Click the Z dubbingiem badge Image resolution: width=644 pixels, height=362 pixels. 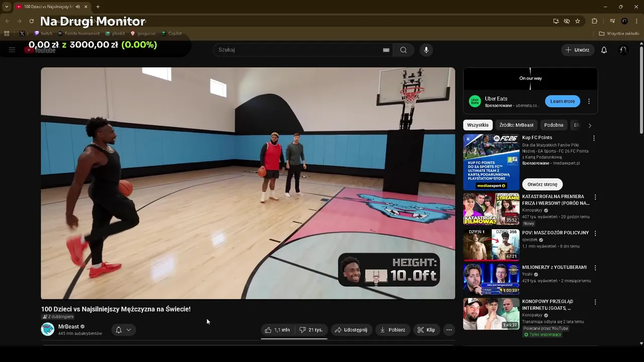point(58,317)
